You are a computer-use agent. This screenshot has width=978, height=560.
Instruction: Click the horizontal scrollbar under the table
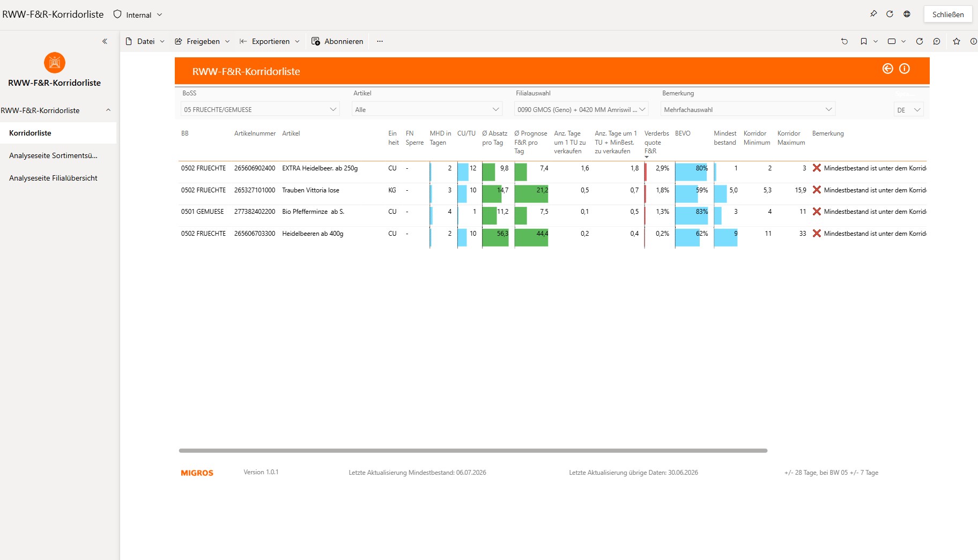click(473, 451)
